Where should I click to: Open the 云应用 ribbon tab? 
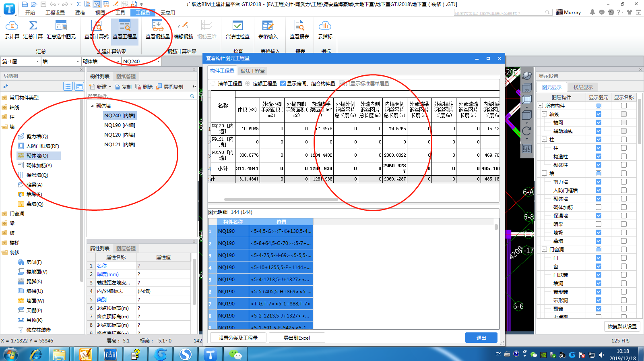(x=168, y=12)
